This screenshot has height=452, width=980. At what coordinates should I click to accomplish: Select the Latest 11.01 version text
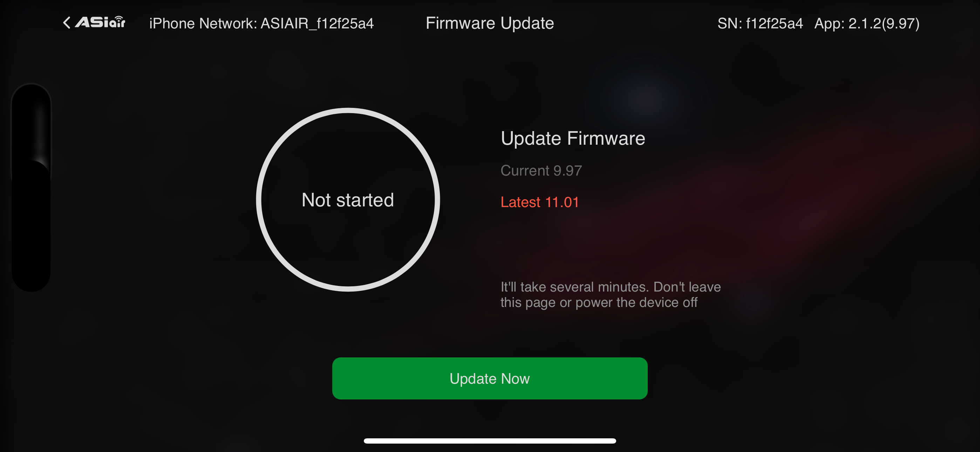tap(539, 202)
